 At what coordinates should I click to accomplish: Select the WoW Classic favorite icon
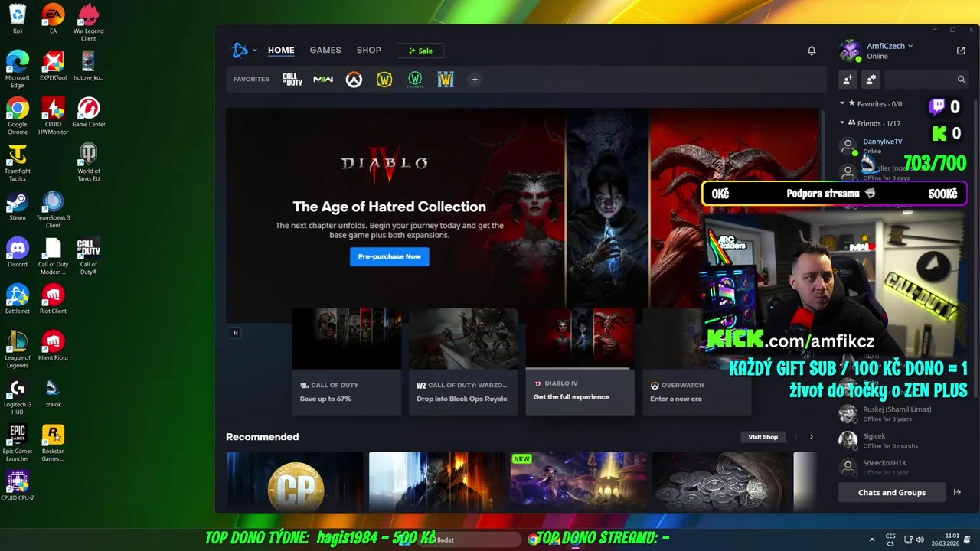pos(415,80)
